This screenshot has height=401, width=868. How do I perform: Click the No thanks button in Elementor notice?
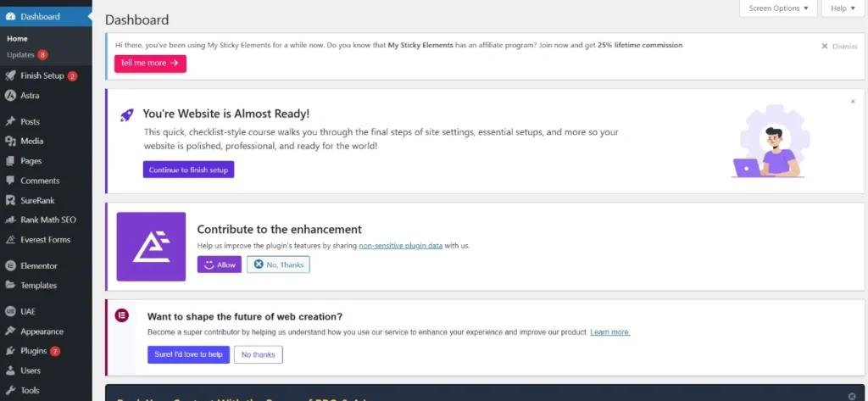(x=258, y=354)
